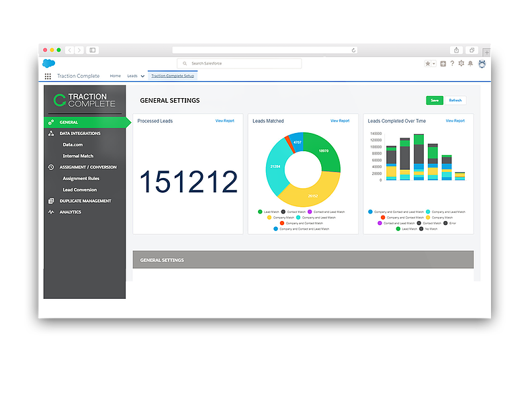532x405 pixels.
Task: Click the browser share icon
Action: point(456,50)
